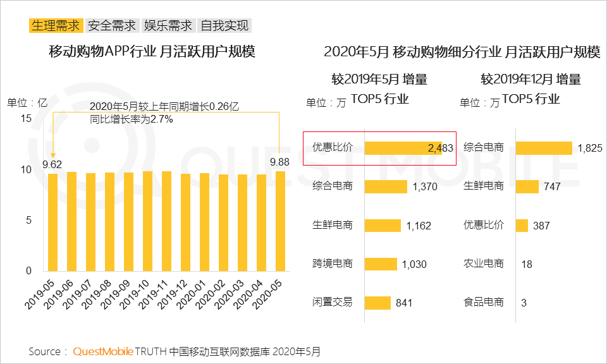Select the 生理需求 highlighted tab
Screen dimensions: 607x364
coord(56,26)
